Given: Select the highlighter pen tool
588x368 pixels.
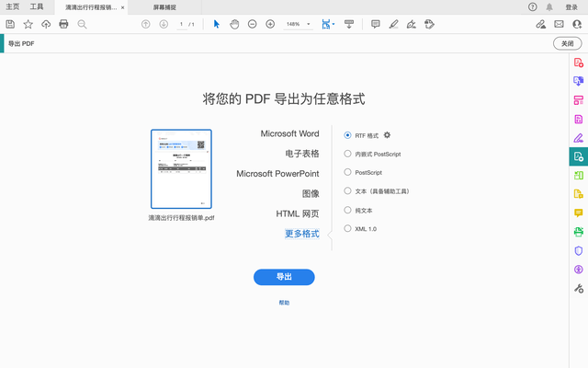Looking at the screenshot, I should (x=393, y=25).
